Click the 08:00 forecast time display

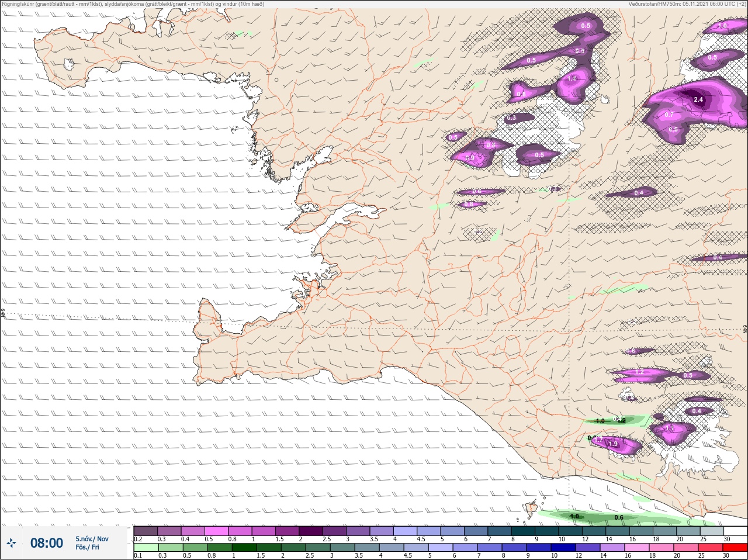[47, 543]
